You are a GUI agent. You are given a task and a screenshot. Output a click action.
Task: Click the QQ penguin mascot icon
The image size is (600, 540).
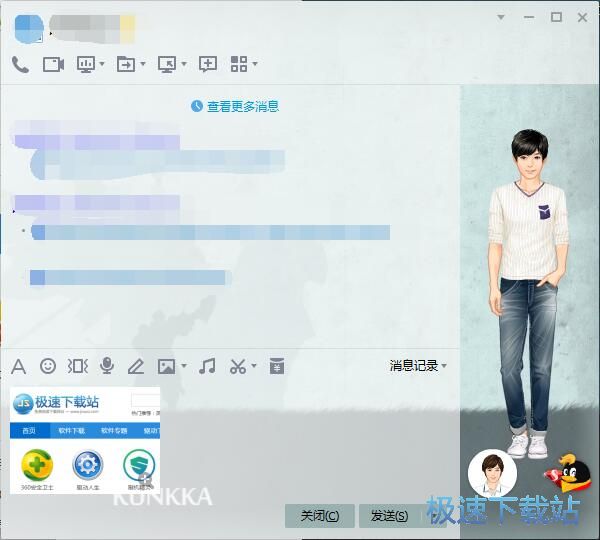click(568, 473)
